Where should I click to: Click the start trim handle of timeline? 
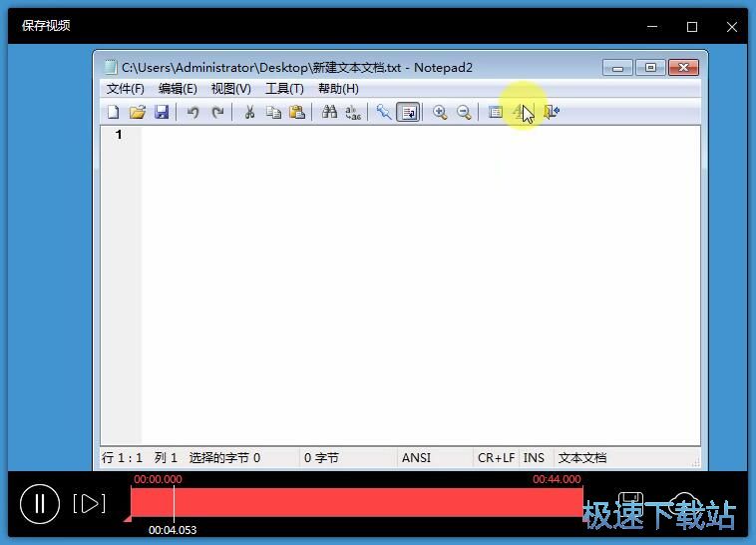tap(128, 518)
